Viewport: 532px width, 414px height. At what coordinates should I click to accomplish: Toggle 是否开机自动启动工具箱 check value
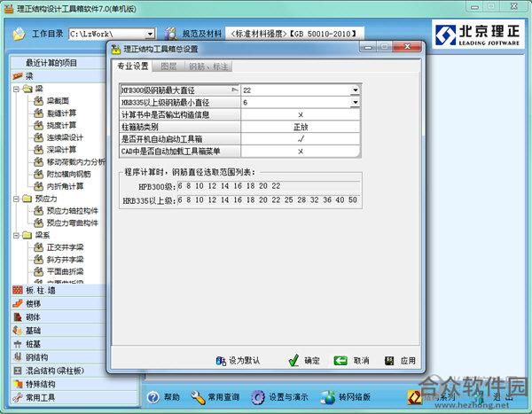[x=301, y=139]
